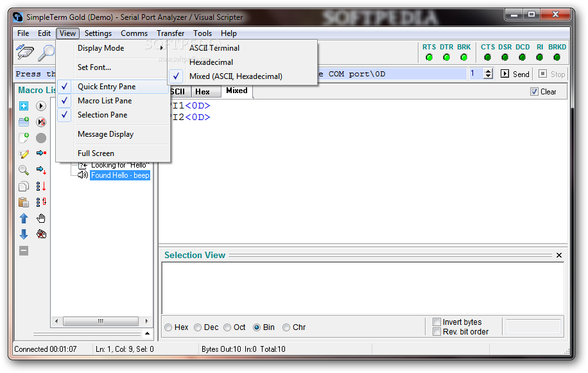Select Hexadecimal display mode
Viewport: 588px width, 373px height.
(x=242, y=62)
